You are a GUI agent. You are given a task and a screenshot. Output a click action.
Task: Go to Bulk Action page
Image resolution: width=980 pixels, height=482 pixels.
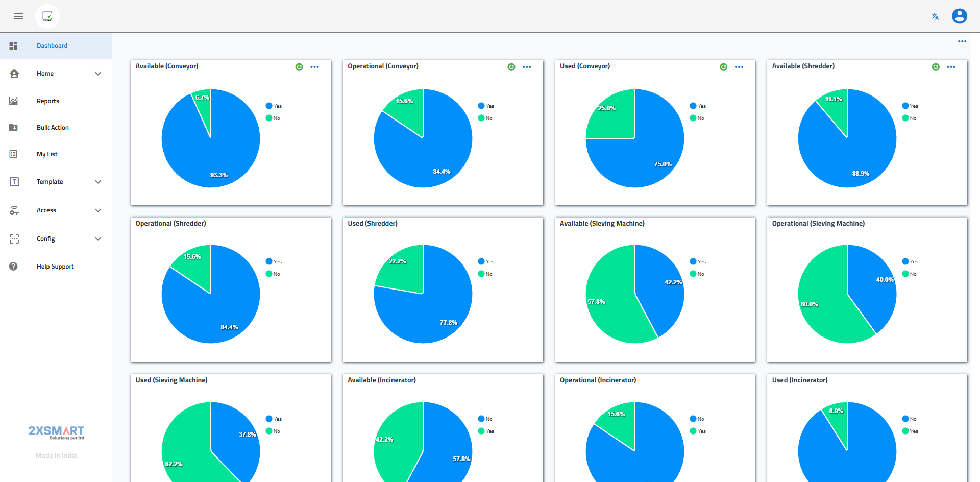pos(53,128)
